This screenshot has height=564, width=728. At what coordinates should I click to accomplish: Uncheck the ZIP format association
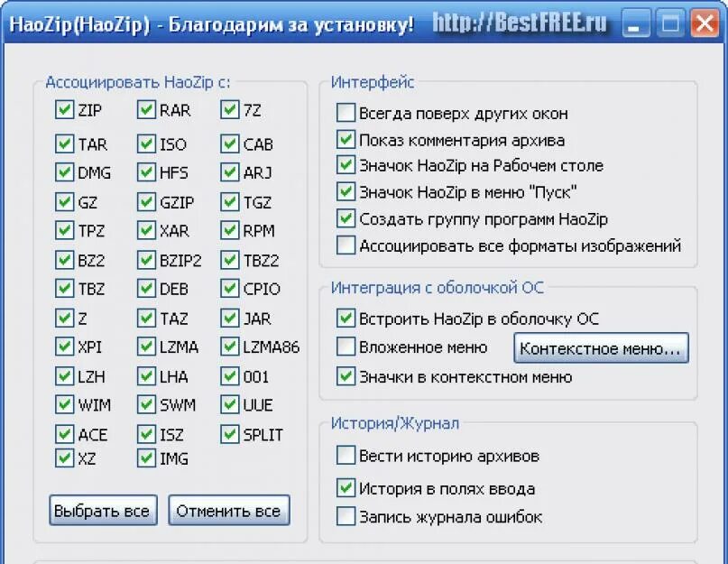tap(64, 110)
